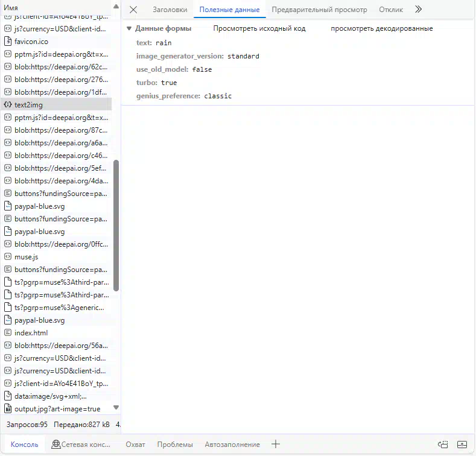Click the expand drawer icon at bottom right

click(x=462, y=445)
